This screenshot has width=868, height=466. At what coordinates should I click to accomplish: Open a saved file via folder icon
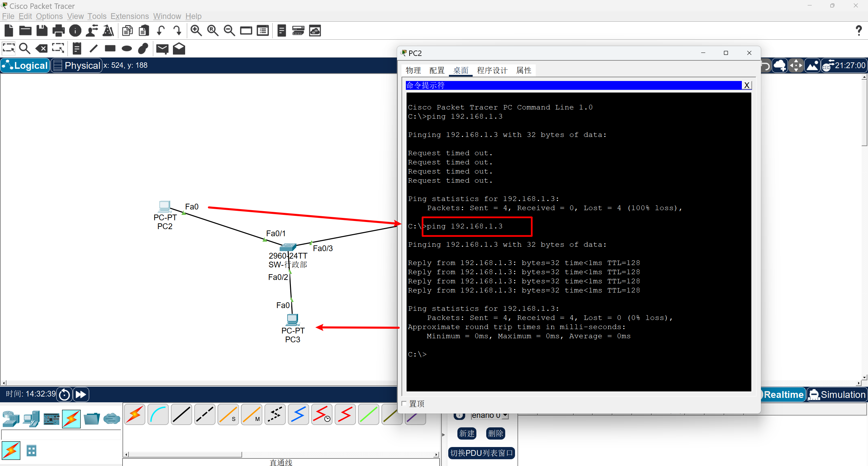tap(25, 31)
